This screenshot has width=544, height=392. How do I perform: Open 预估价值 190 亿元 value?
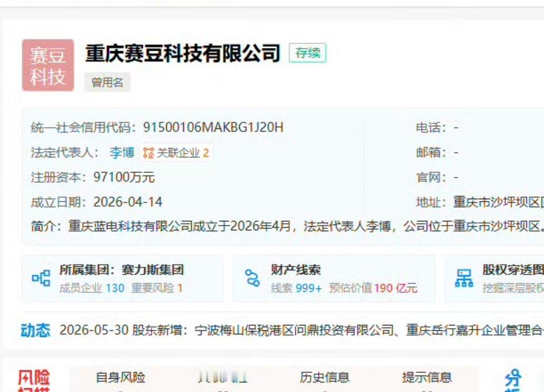[373, 288]
